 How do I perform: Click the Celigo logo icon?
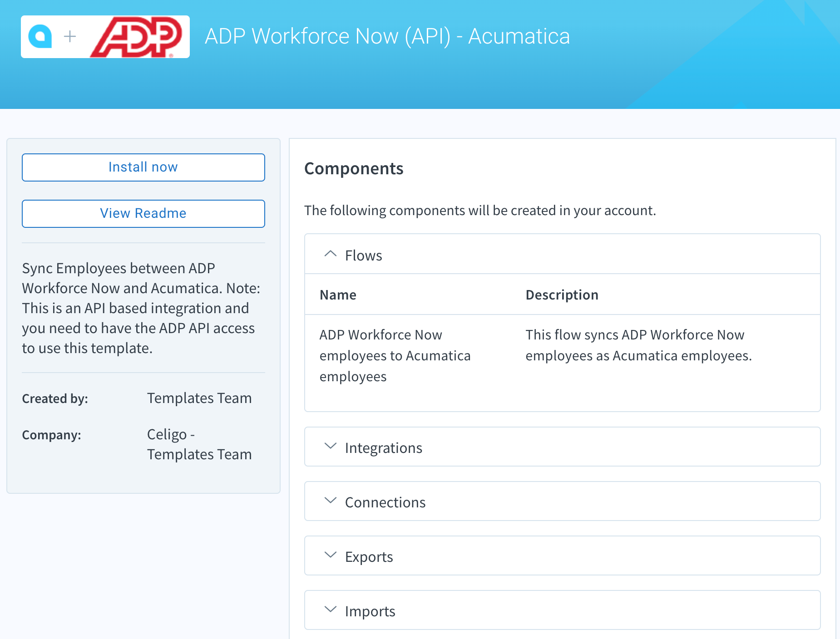(41, 36)
